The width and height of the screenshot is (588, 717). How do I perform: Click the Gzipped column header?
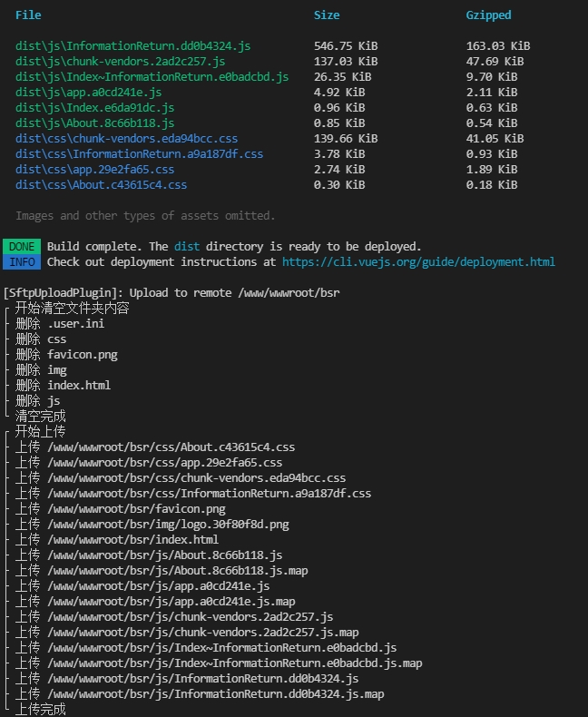coord(488,15)
